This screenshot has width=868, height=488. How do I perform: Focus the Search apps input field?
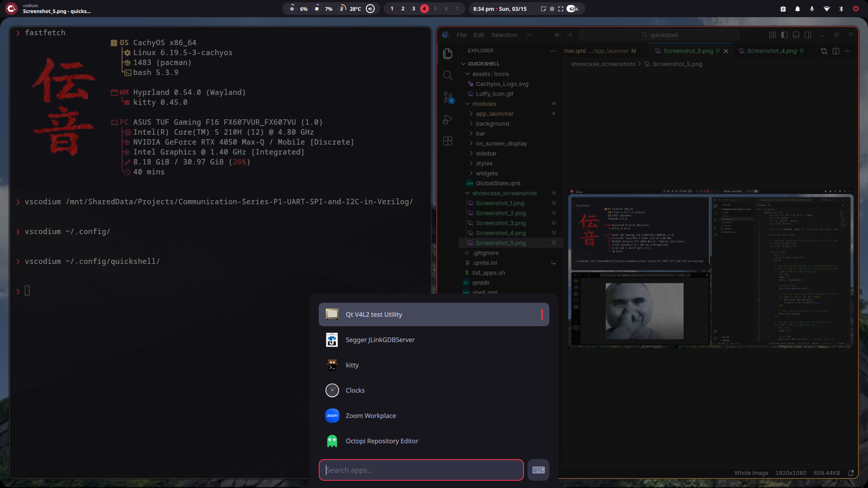point(421,470)
